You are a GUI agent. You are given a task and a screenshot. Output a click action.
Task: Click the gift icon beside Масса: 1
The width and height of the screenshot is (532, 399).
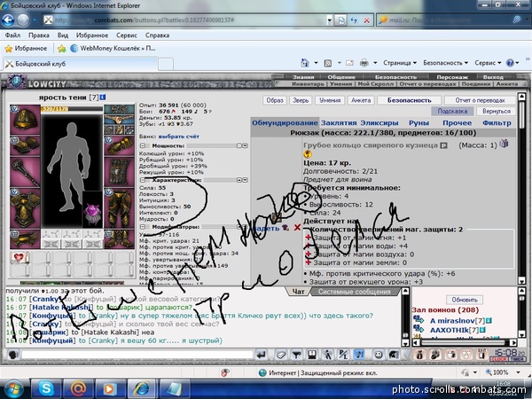click(x=504, y=144)
